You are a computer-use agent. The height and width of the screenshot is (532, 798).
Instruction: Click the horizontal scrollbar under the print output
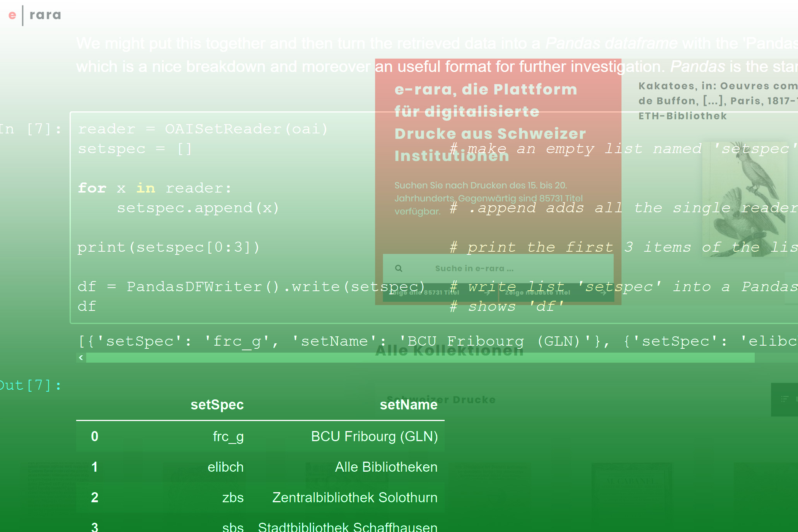(420, 358)
